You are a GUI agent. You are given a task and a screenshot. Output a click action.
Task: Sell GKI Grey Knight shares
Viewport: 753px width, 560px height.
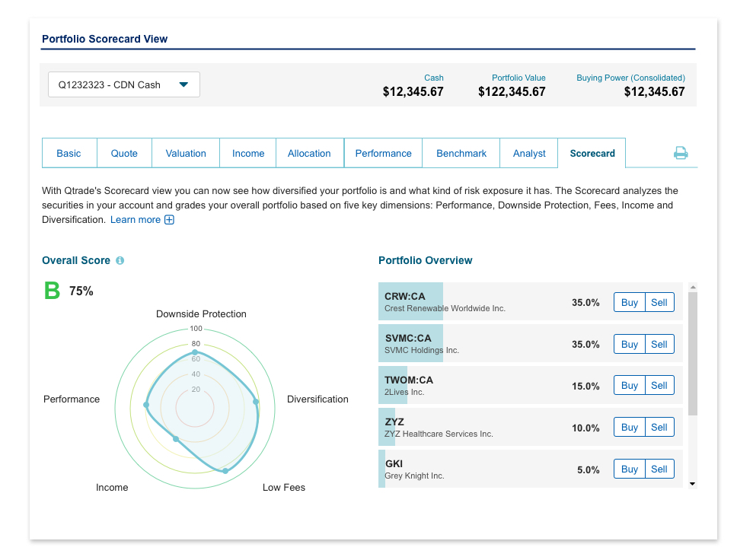point(659,469)
